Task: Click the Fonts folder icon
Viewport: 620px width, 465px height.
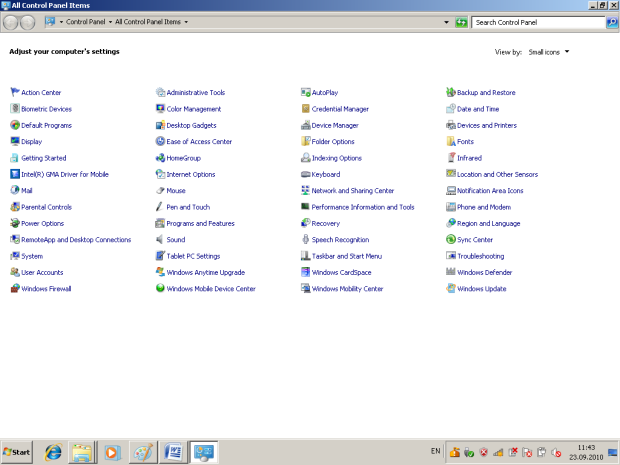Action: 451,141
